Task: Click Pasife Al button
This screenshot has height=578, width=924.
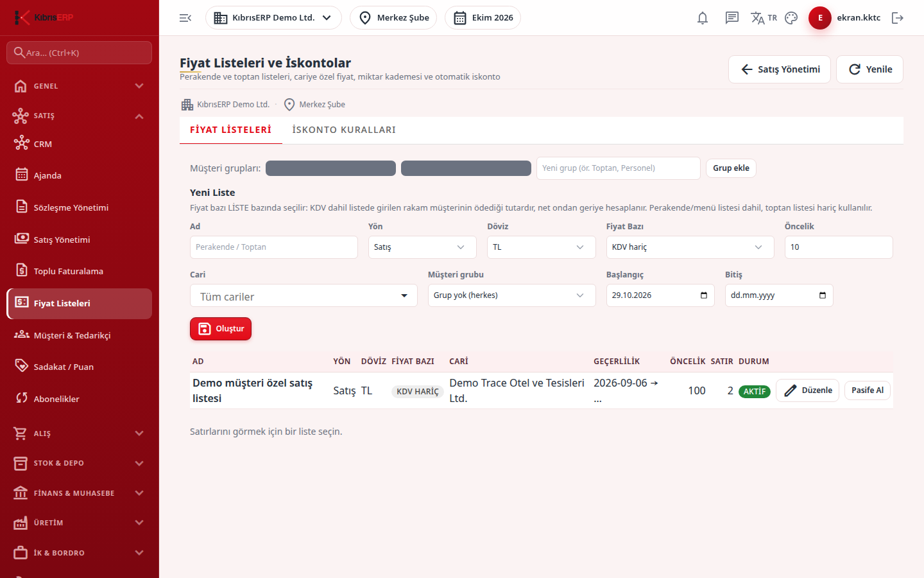Action: tap(868, 390)
